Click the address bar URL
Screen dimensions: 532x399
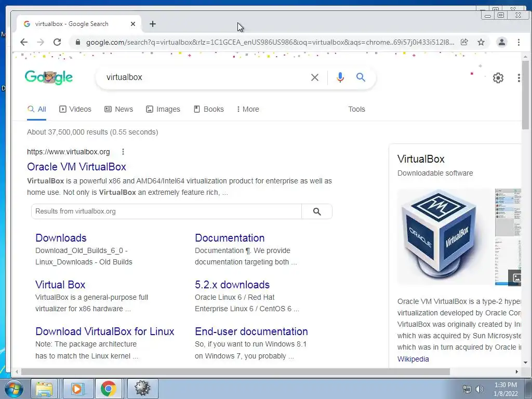(x=270, y=43)
